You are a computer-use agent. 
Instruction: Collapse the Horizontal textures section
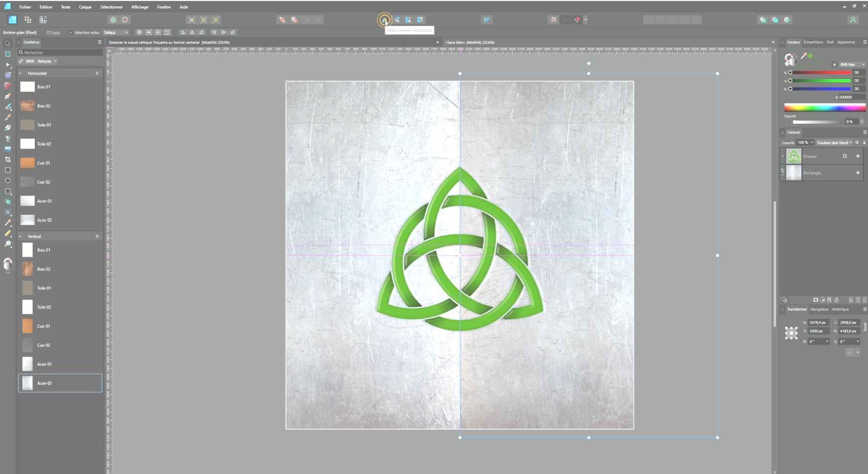point(20,73)
